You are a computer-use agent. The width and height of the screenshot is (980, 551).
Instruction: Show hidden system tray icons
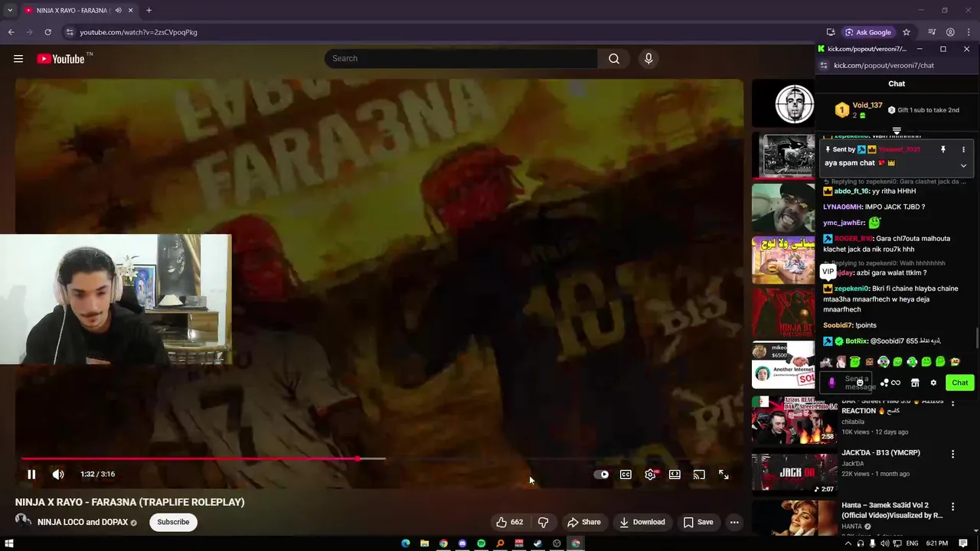pos(848,543)
